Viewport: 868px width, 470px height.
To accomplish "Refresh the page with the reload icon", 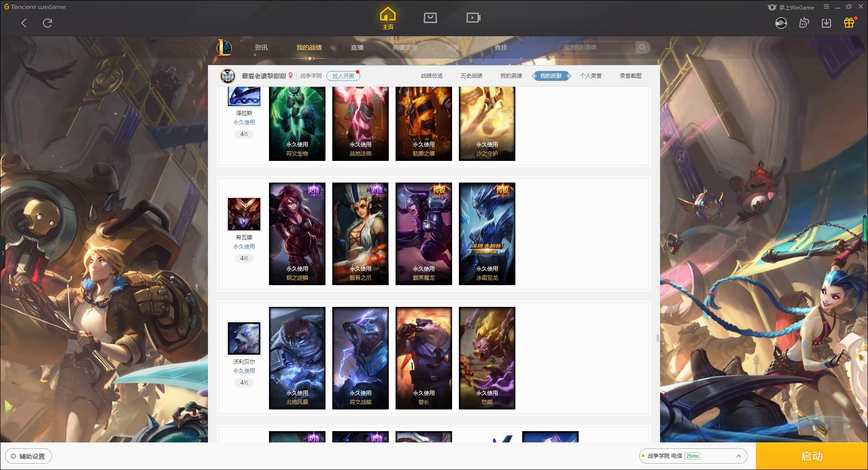I will tap(47, 23).
